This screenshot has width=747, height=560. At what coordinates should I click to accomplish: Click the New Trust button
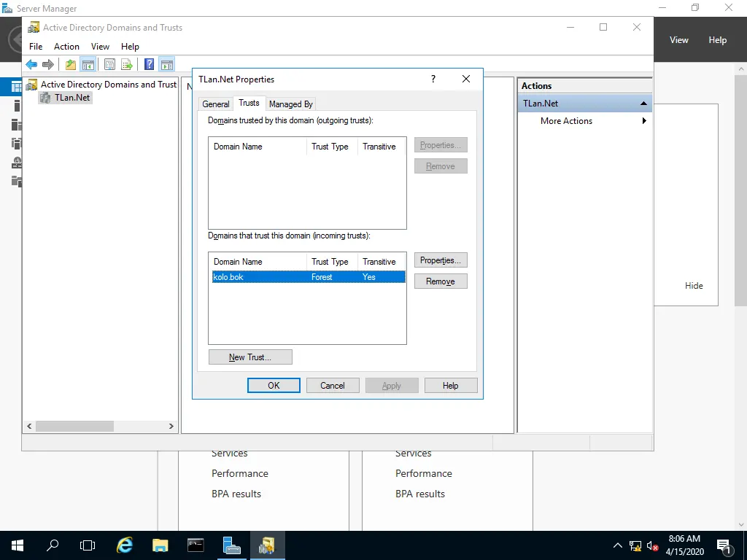click(251, 357)
